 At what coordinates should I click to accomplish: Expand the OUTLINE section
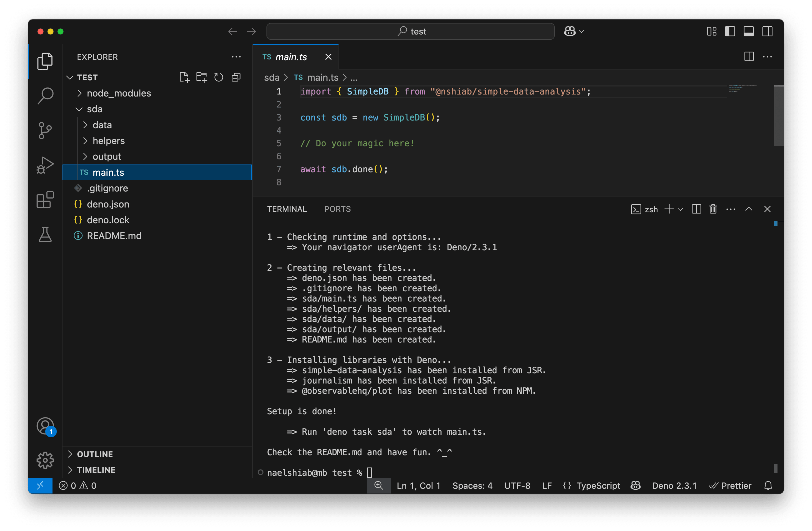(x=157, y=454)
